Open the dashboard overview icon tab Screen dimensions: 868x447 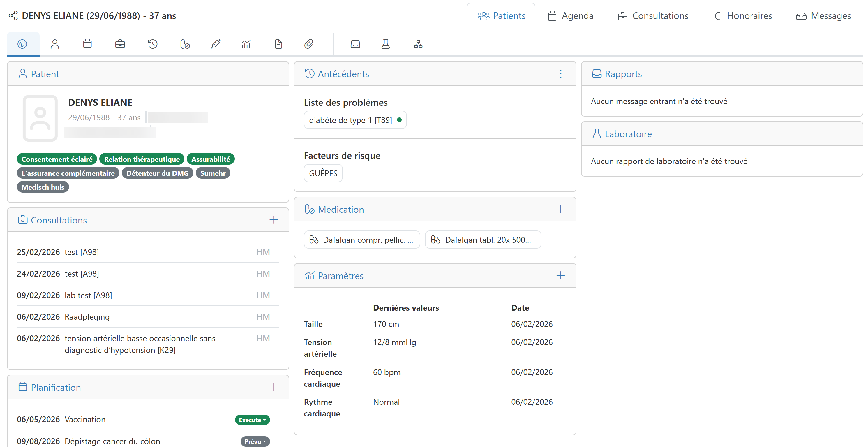[x=22, y=44]
